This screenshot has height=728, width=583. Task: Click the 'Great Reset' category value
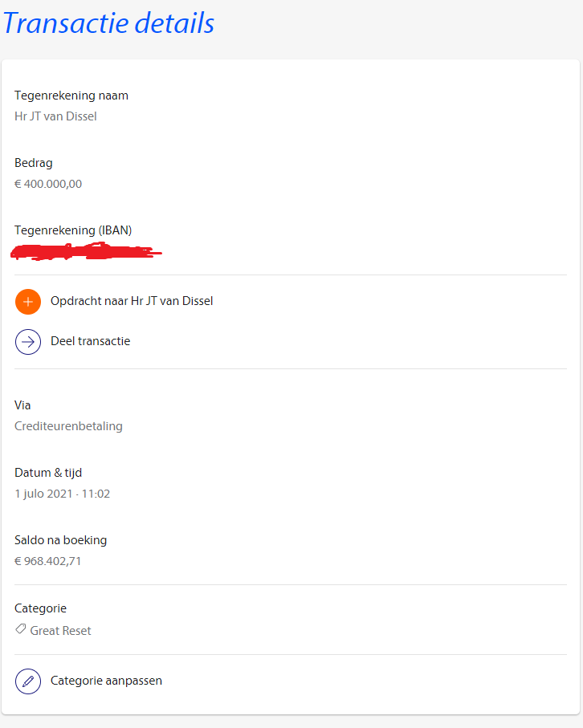[x=60, y=631]
